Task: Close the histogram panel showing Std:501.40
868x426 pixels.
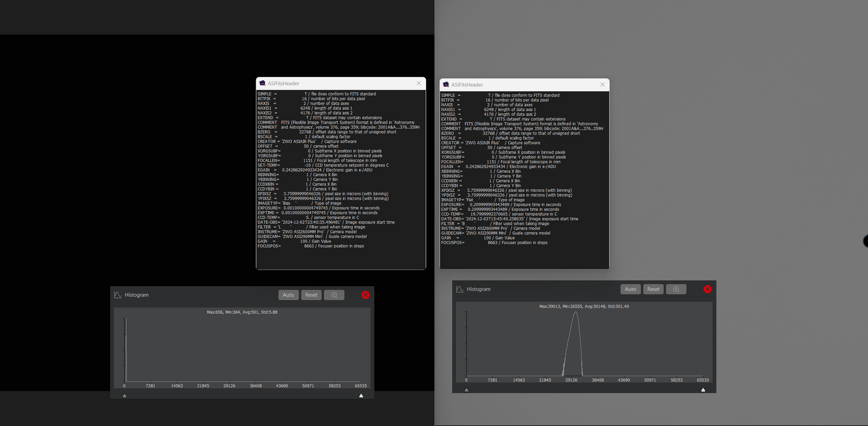Action: [707, 289]
